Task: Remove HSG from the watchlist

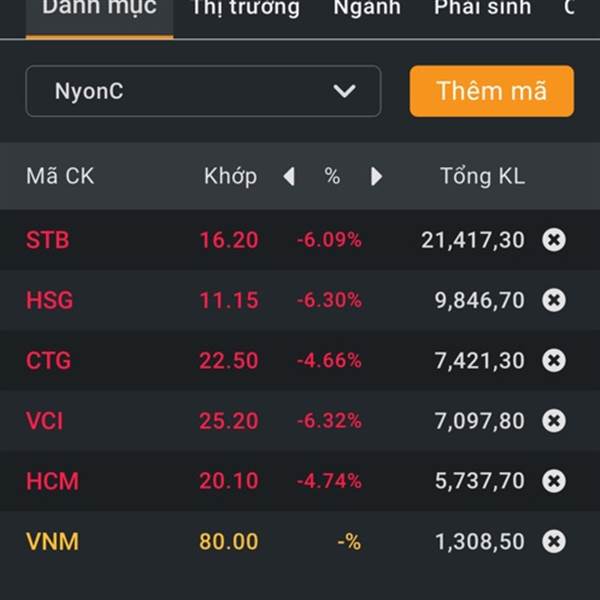Action: [554, 300]
